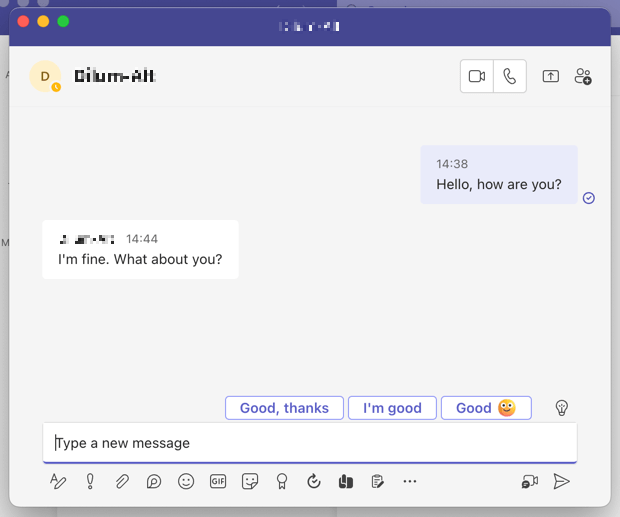Attach a file with paperclip icon
Viewport: 620px width, 517px height.
[122, 481]
